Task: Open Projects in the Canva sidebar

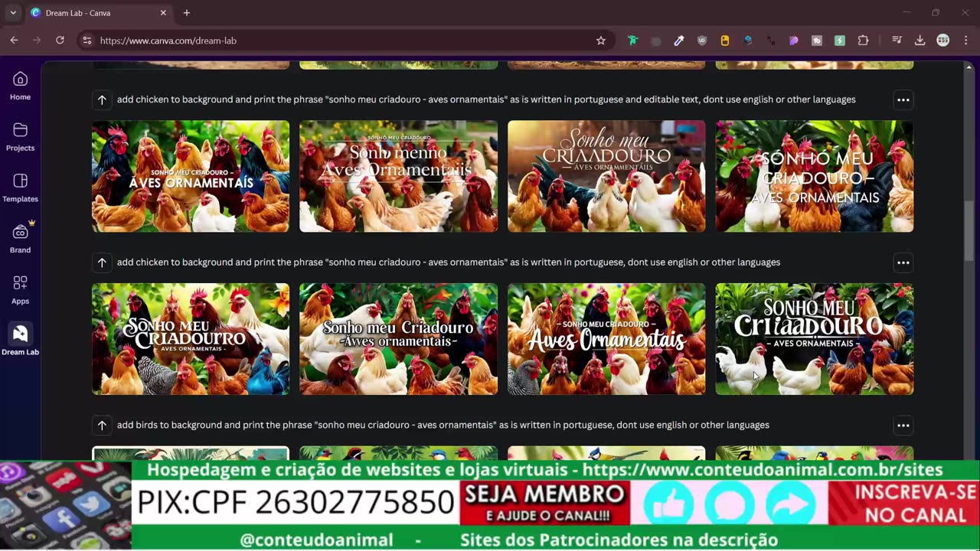Action: pos(20,137)
